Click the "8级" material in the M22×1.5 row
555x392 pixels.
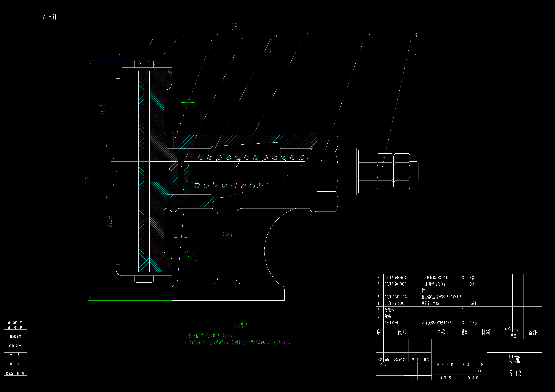(x=472, y=278)
